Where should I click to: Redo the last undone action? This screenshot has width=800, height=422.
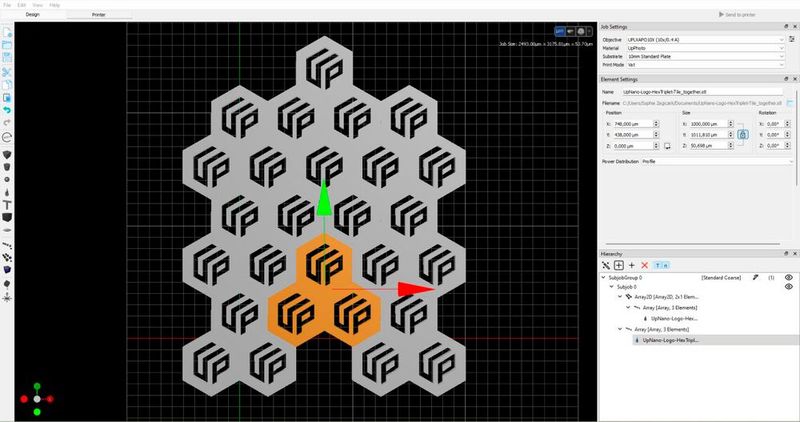pos(7,122)
